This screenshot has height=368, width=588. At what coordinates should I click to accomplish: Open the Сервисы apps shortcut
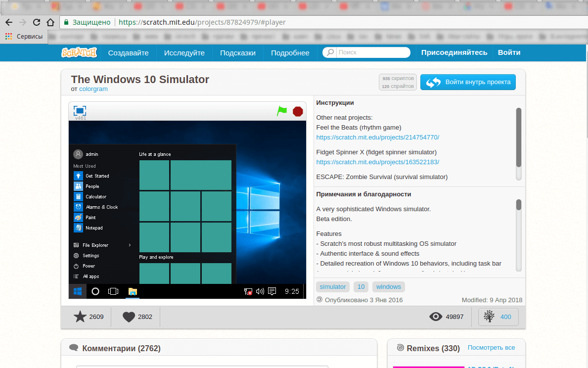[24, 37]
